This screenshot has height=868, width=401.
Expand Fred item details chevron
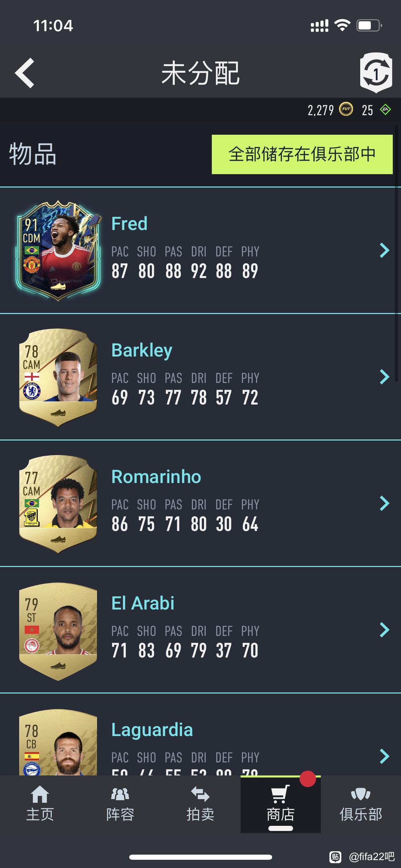click(385, 250)
